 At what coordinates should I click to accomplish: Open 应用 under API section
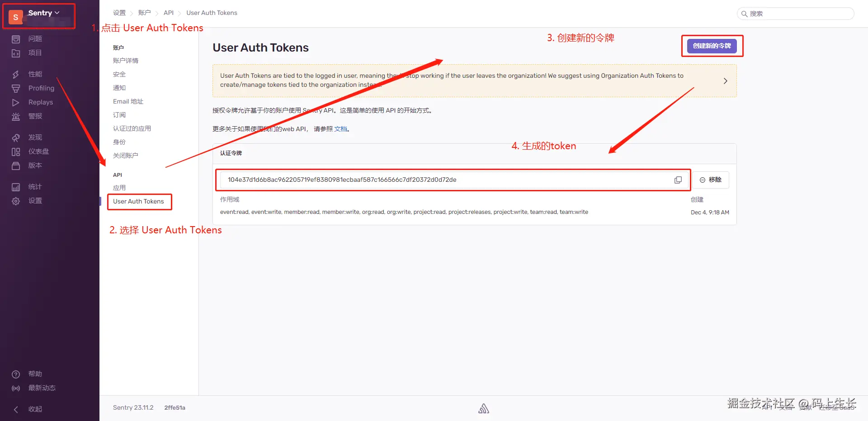[119, 188]
